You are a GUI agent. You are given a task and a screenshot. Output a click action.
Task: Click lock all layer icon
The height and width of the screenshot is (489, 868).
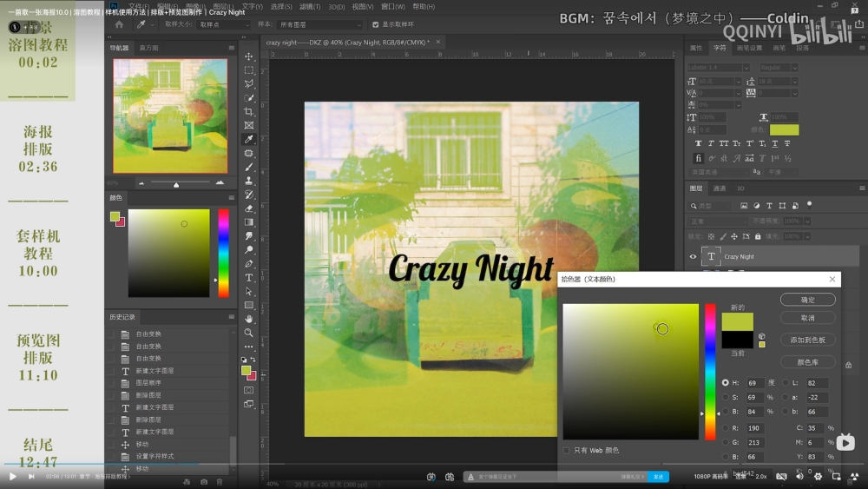[x=758, y=236]
